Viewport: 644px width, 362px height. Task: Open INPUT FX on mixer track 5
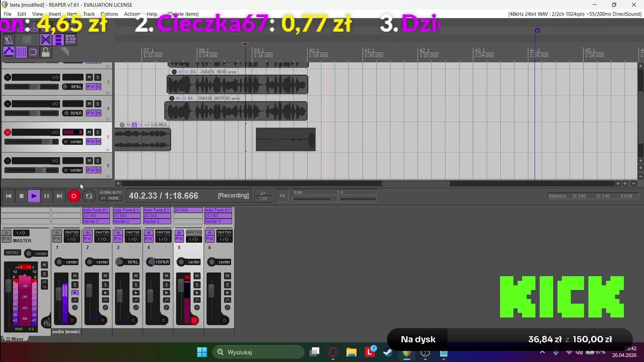tap(194, 232)
